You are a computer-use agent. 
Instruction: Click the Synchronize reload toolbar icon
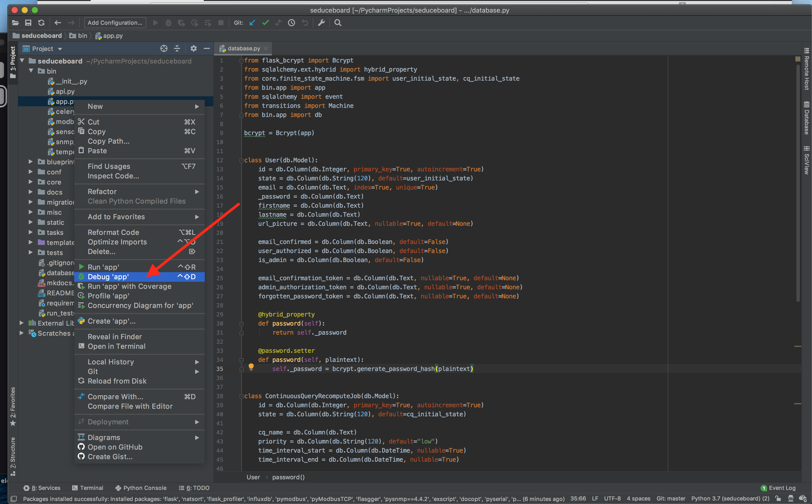pos(41,23)
